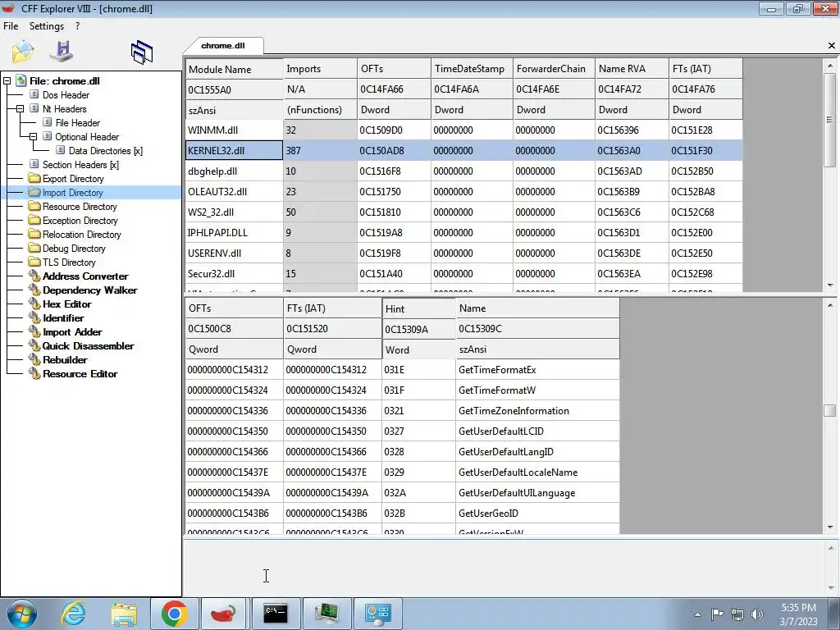Open the ? help menu
840x630 pixels.
[x=78, y=26]
